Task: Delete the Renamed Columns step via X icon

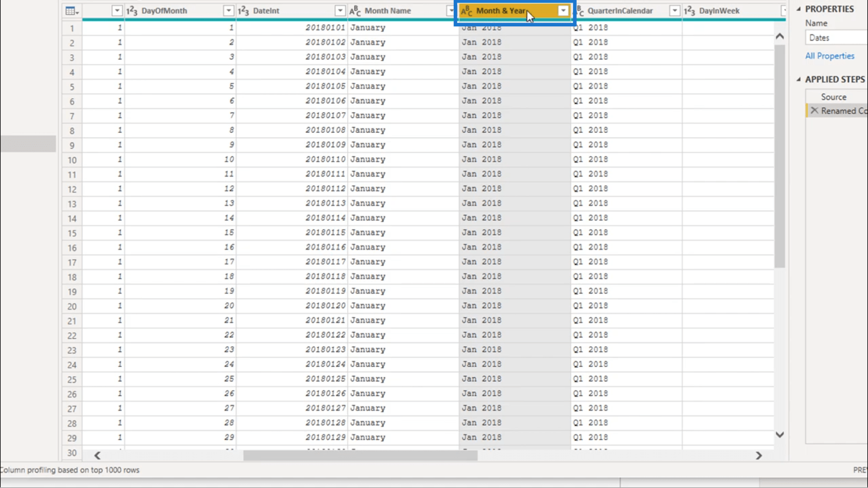Action: click(x=814, y=111)
